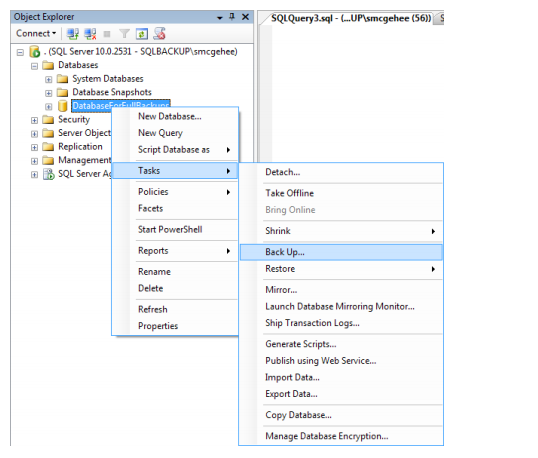Screen dimensions: 538x458
Task: Open the Connect dropdown
Action: coord(36,33)
